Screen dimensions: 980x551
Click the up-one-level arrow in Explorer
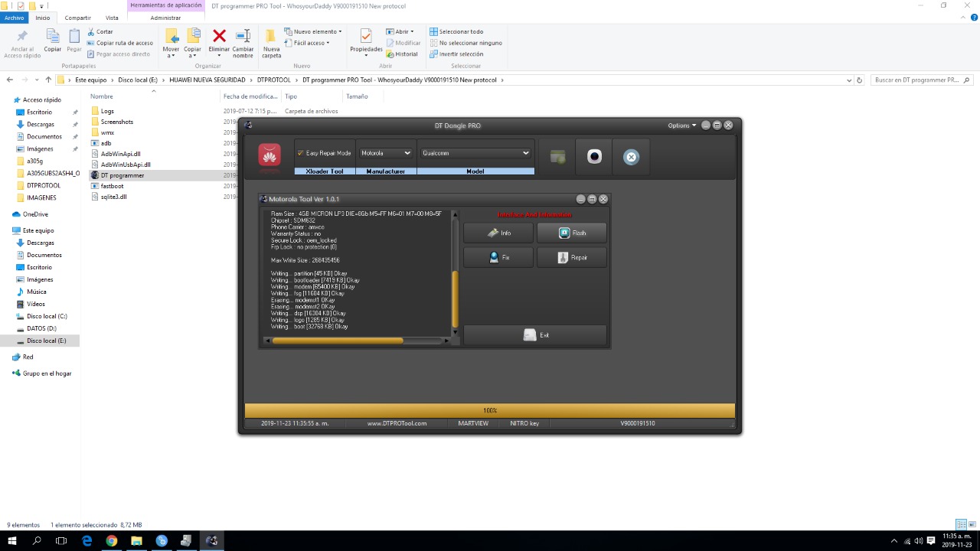[48, 80]
